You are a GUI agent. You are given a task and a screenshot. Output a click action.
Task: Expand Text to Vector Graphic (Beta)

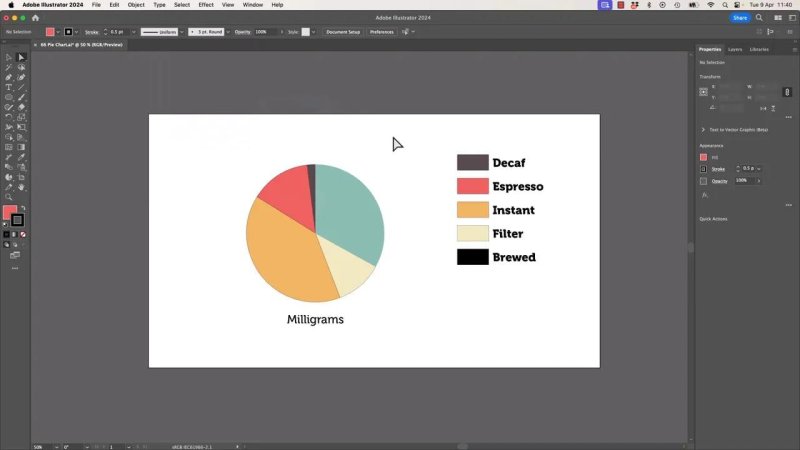[x=703, y=130]
